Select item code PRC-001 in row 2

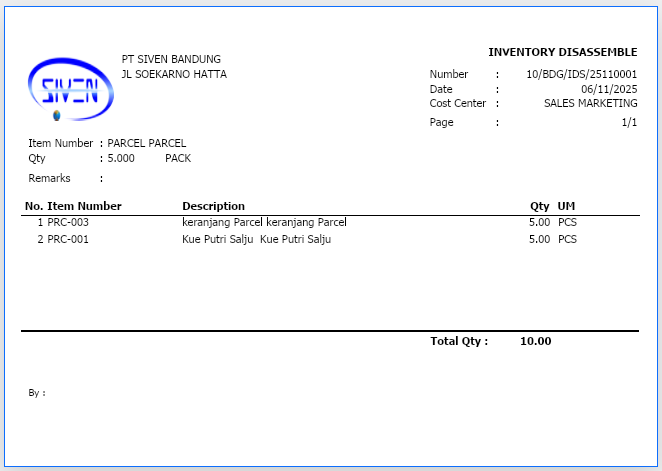68,239
